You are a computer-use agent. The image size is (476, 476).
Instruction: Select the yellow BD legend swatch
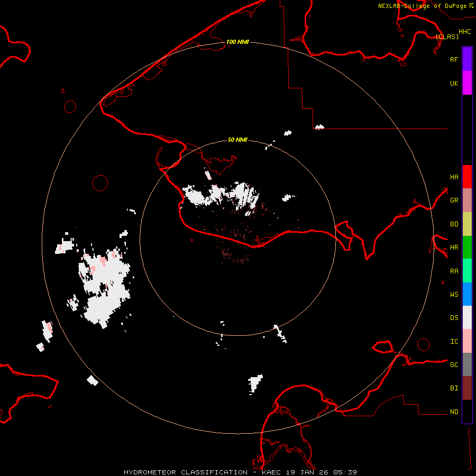pyautogui.click(x=467, y=224)
